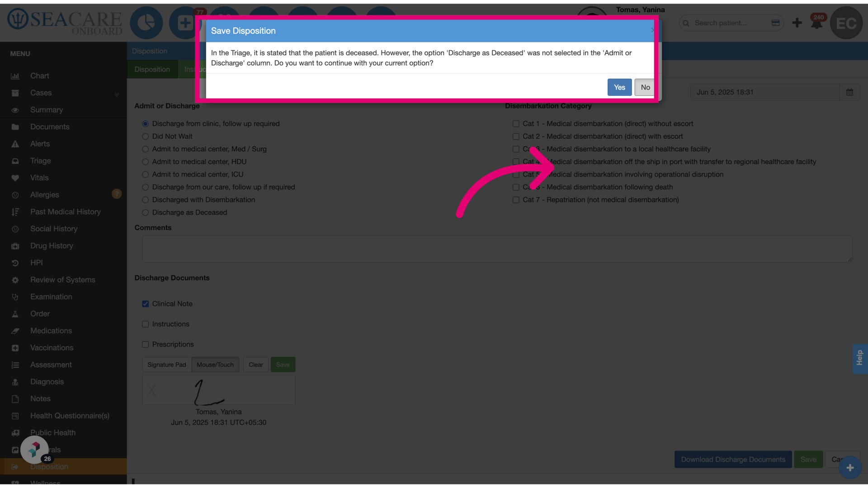Select the Disposition tab
This screenshot has height=488, width=868.
[x=152, y=69]
